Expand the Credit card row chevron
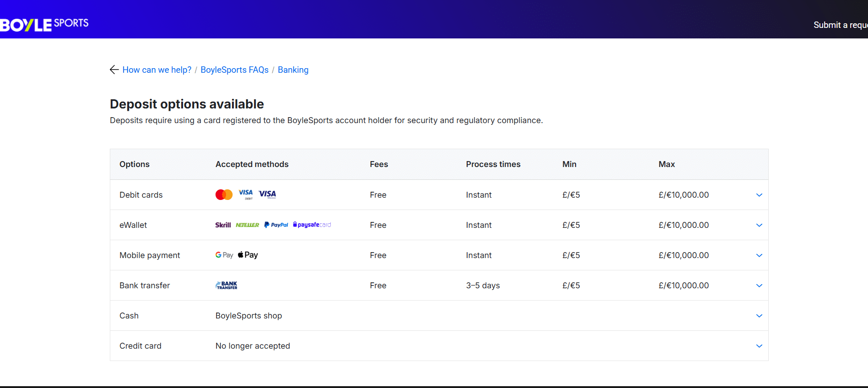868x388 pixels. pos(759,346)
